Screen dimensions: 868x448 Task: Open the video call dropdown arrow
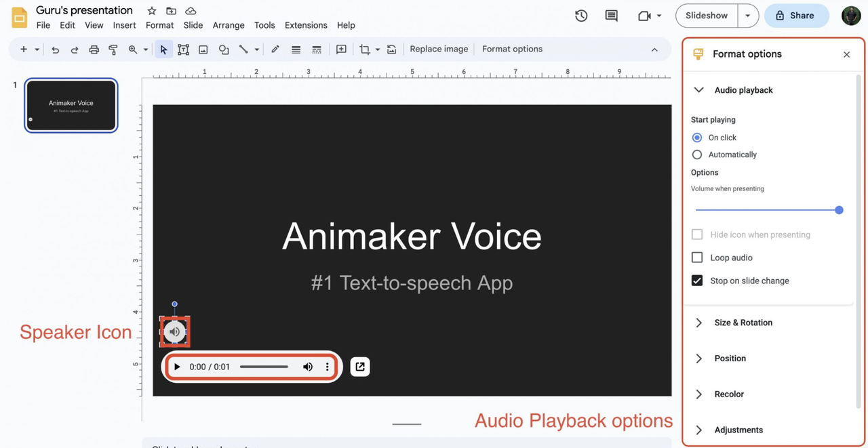(659, 16)
